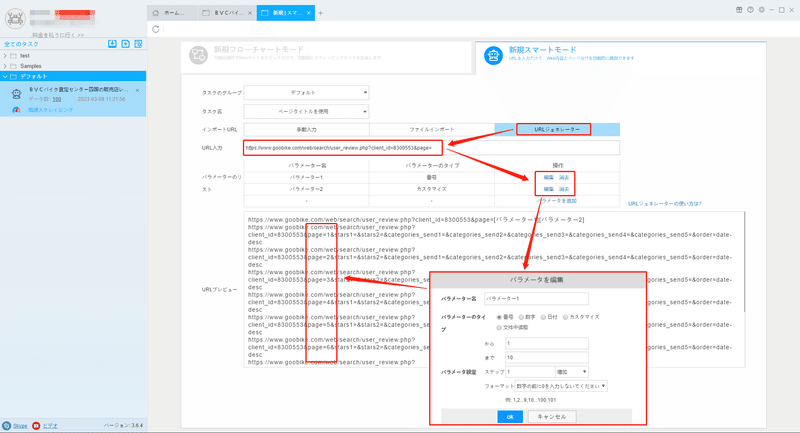Viewport: 800px width, 433px height.
Task: Open the gift icon in the title bar
Action: pos(739,10)
